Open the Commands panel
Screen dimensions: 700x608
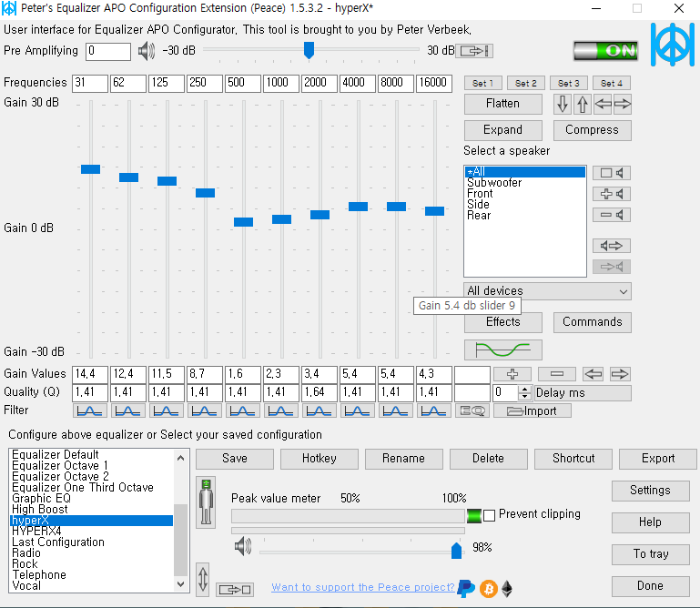(592, 322)
